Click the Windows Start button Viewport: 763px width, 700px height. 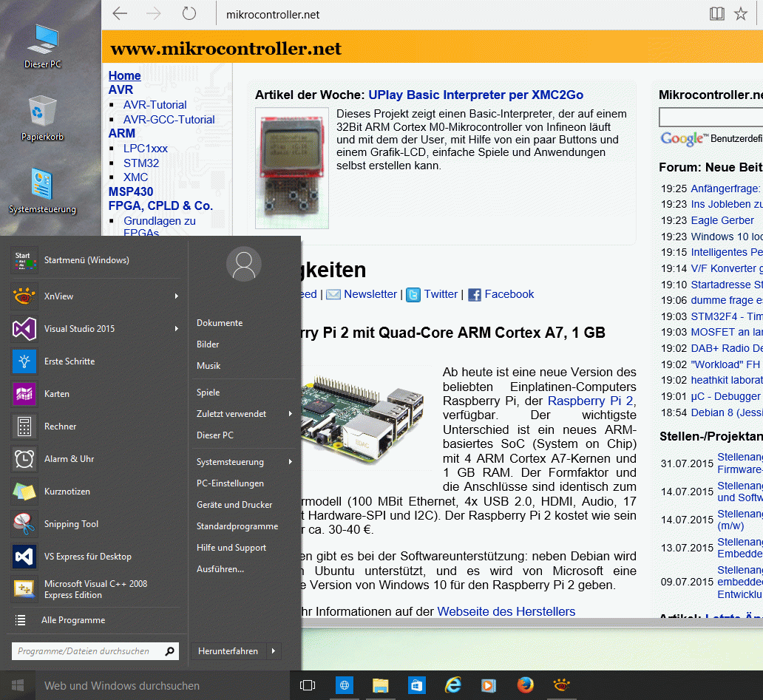[18, 685]
